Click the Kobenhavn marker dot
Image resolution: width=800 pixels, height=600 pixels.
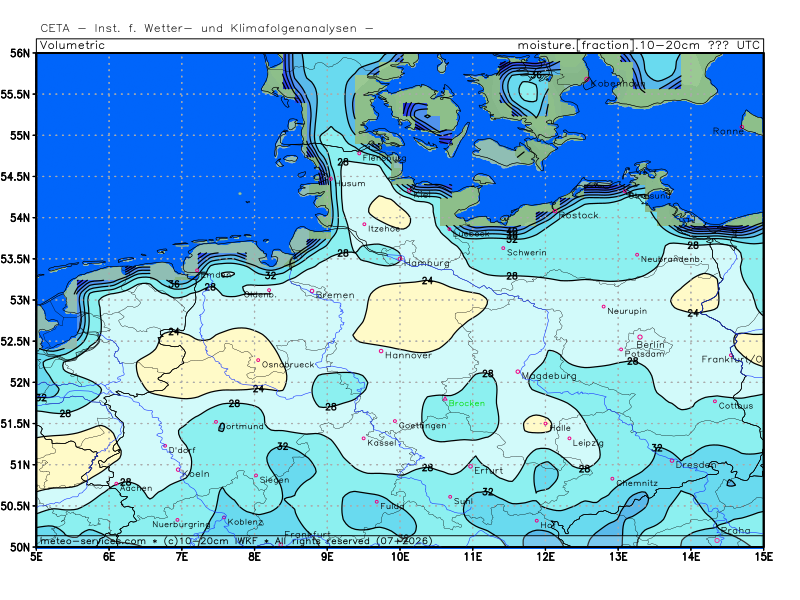pyautogui.click(x=587, y=80)
